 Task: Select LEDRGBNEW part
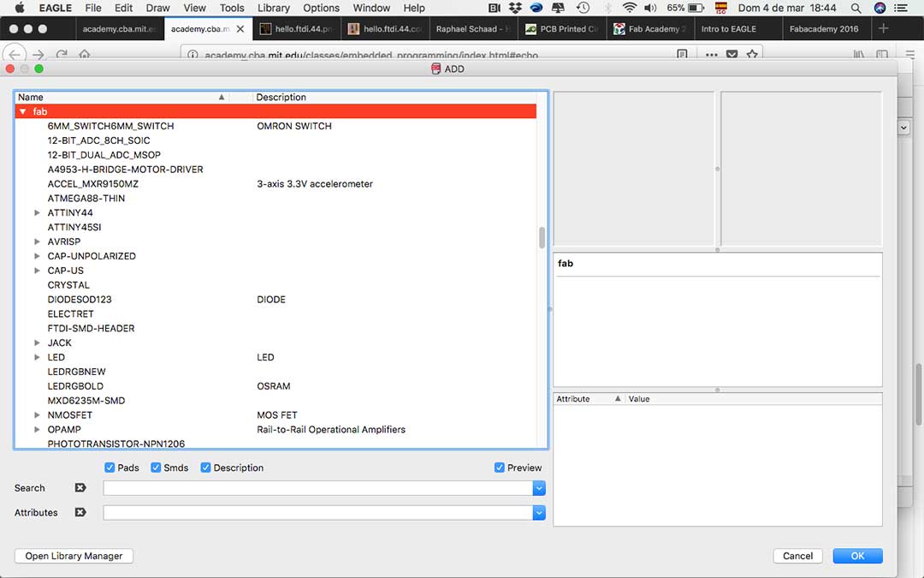77,372
